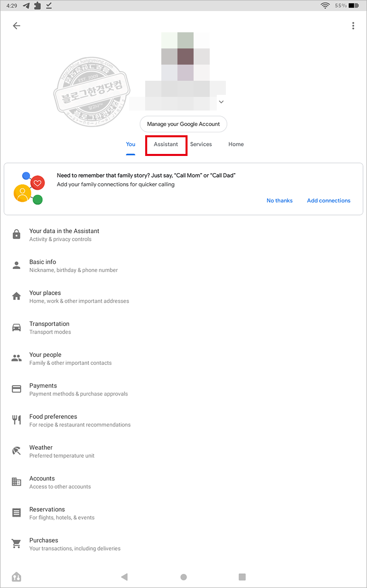Open the Purchases shopping cart icon
The width and height of the screenshot is (367, 588).
[x=16, y=544]
